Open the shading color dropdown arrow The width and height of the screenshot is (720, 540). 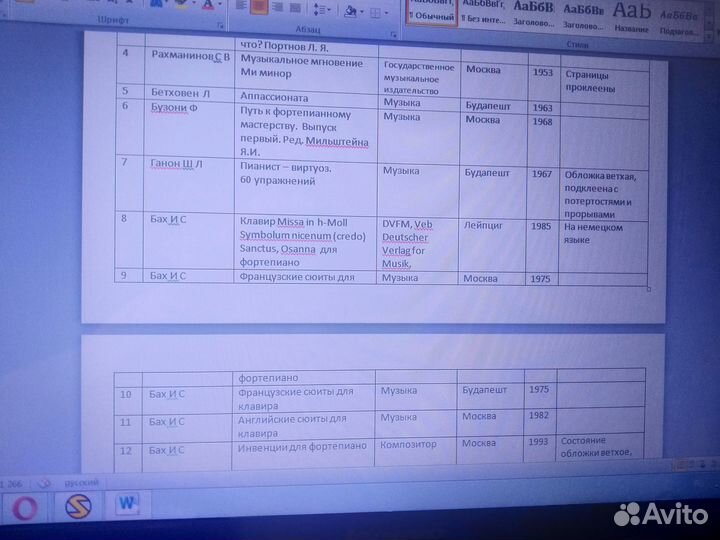[362, 11]
